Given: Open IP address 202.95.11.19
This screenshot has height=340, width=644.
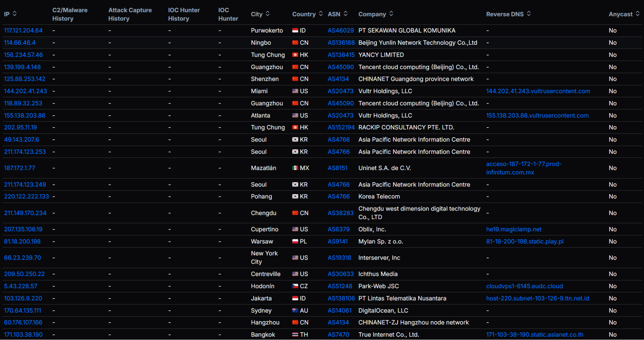Looking at the screenshot, I should 20,127.
